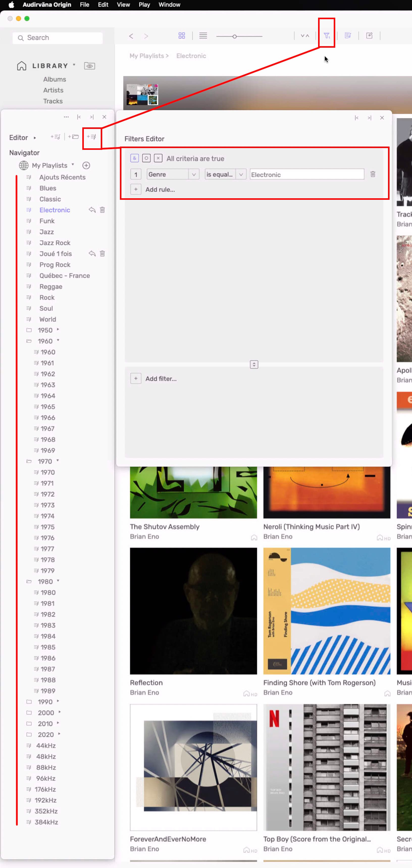Click the add playlist icon in Editor

tap(55, 136)
